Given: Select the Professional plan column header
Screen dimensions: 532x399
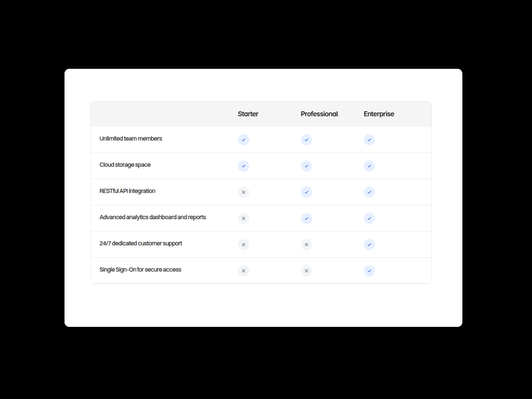Looking at the screenshot, I should (319, 114).
